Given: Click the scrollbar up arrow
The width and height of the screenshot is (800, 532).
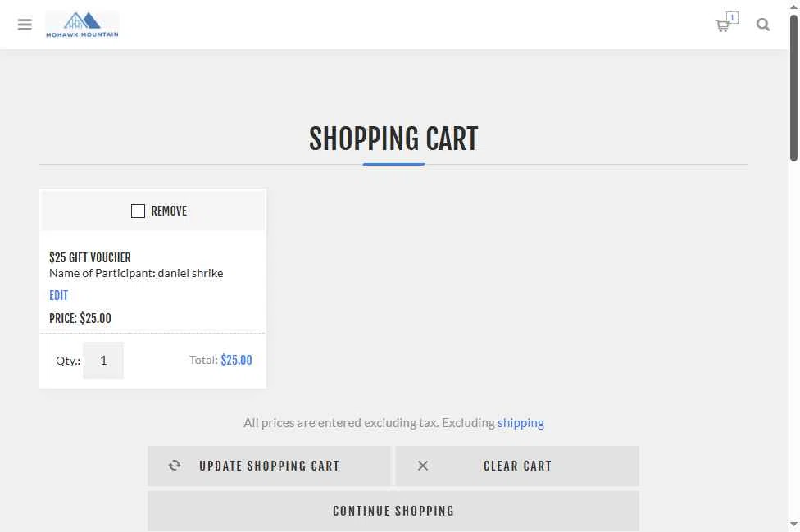Looking at the screenshot, I should point(793,7).
